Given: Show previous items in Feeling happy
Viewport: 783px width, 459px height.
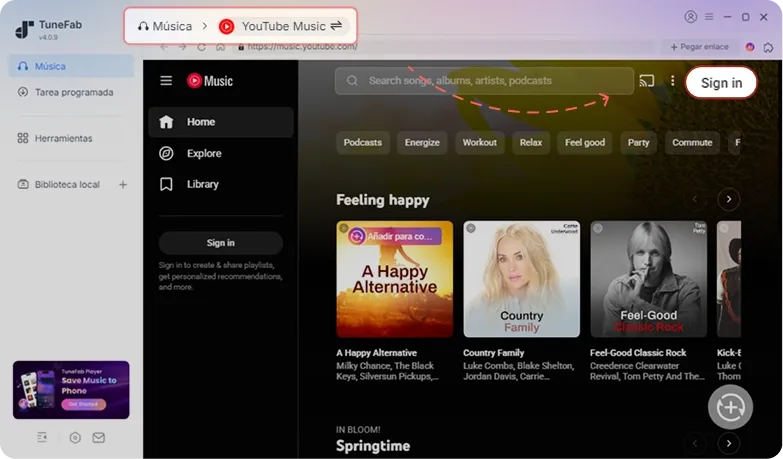Looking at the screenshot, I should click(x=695, y=199).
